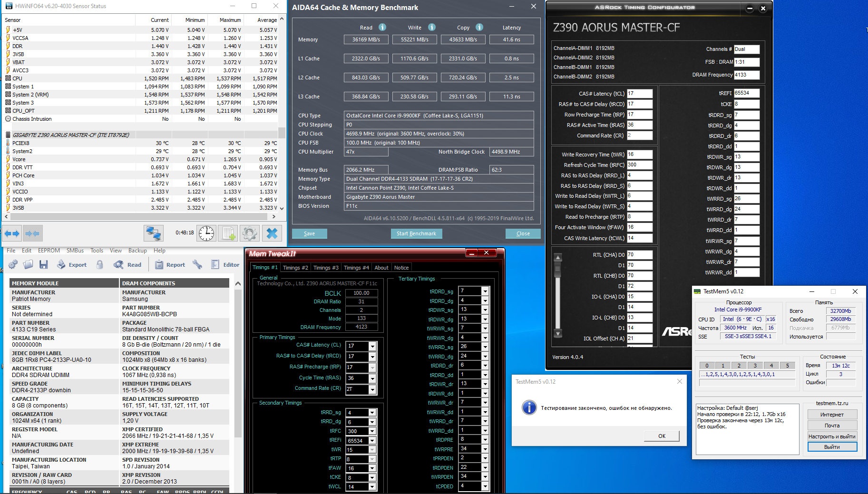Image resolution: width=868 pixels, height=494 pixels.
Task: Expand MemTweakIt Cycle Time (tRAS) dropdown
Action: pyautogui.click(x=372, y=378)
